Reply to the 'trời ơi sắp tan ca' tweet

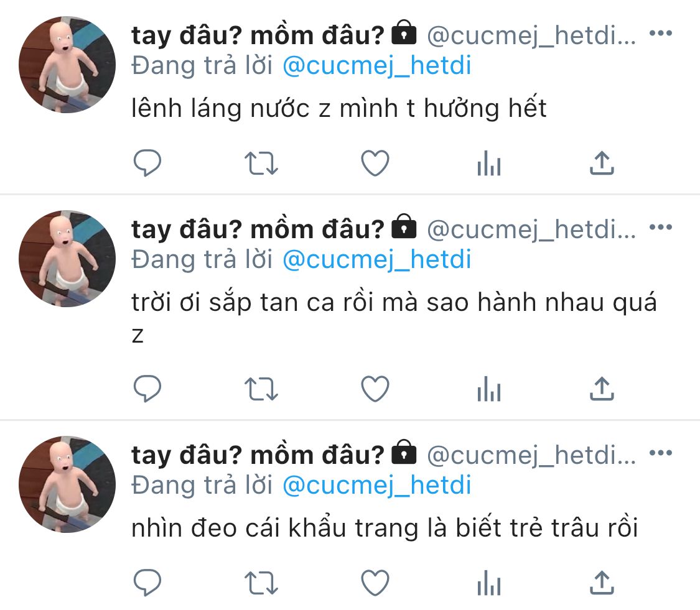point(147,390)
